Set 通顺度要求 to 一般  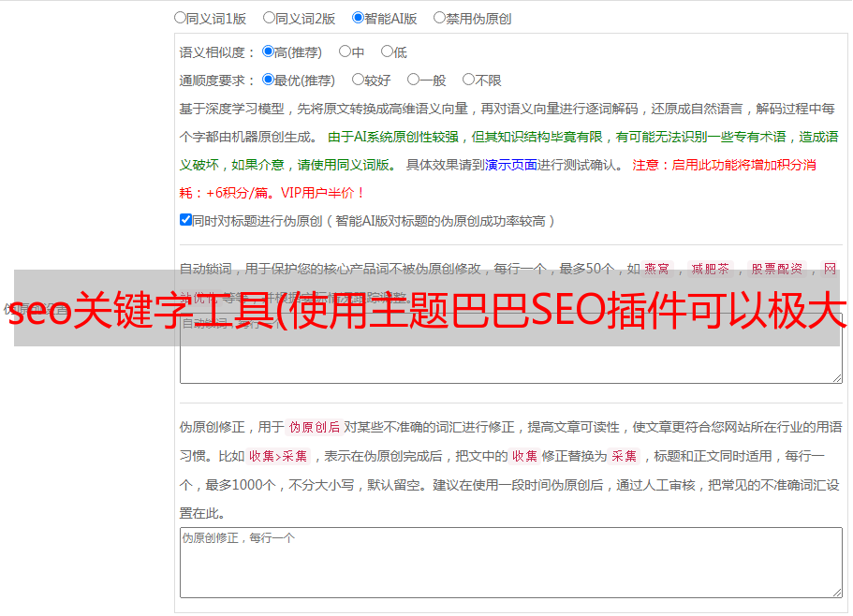[x=413, y=80]
